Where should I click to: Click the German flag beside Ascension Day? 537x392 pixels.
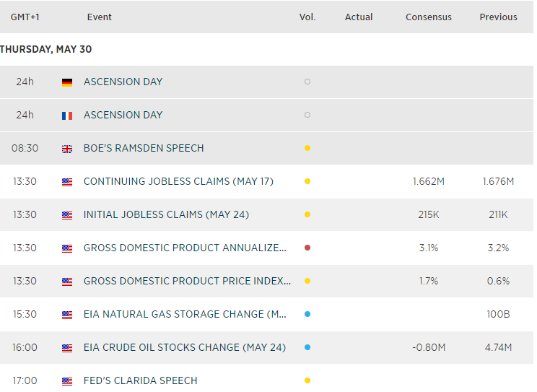coord(67,82)
